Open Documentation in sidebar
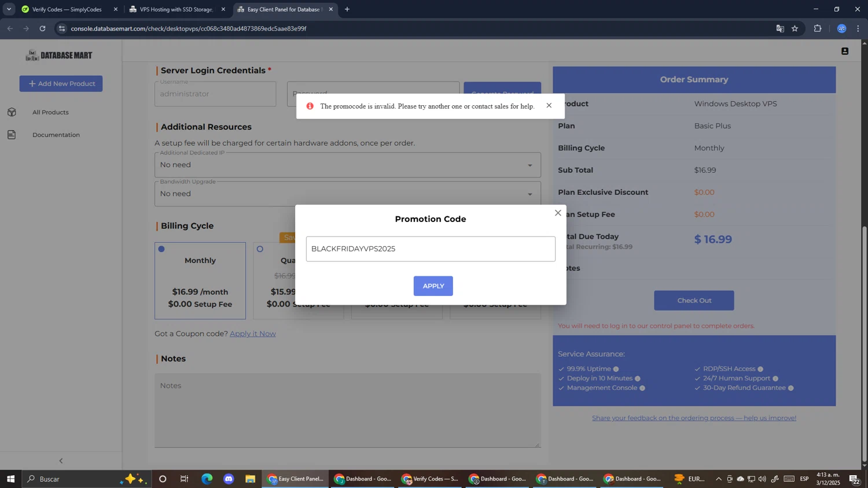This screenshot has width=868, height=488. coord(56,135)
